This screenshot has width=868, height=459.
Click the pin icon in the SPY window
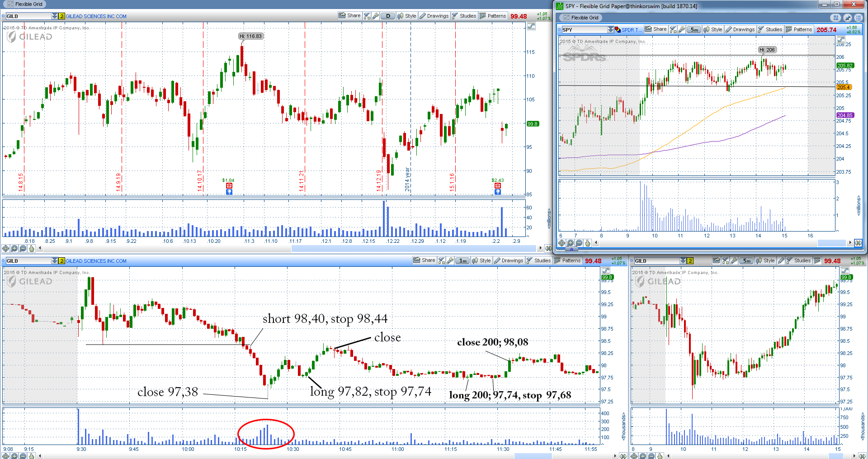point(847,18)
